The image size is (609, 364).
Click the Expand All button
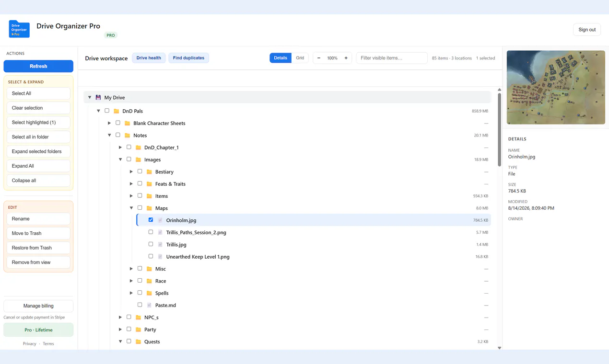click(x=38, y=166)
